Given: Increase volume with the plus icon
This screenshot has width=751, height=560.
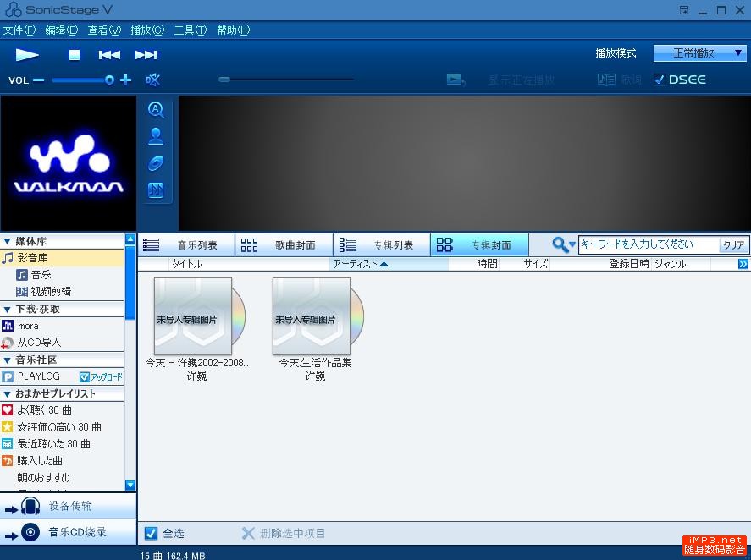Looking at the screenshot, I should click(x=125, y=80).
